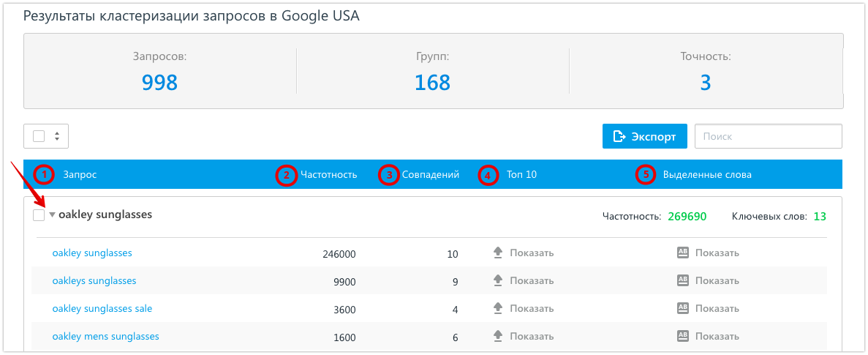Toggle the select-all checkbox above the table
Image resolution: width=868 pixels, height=355 pixels.
click(39, 136)
